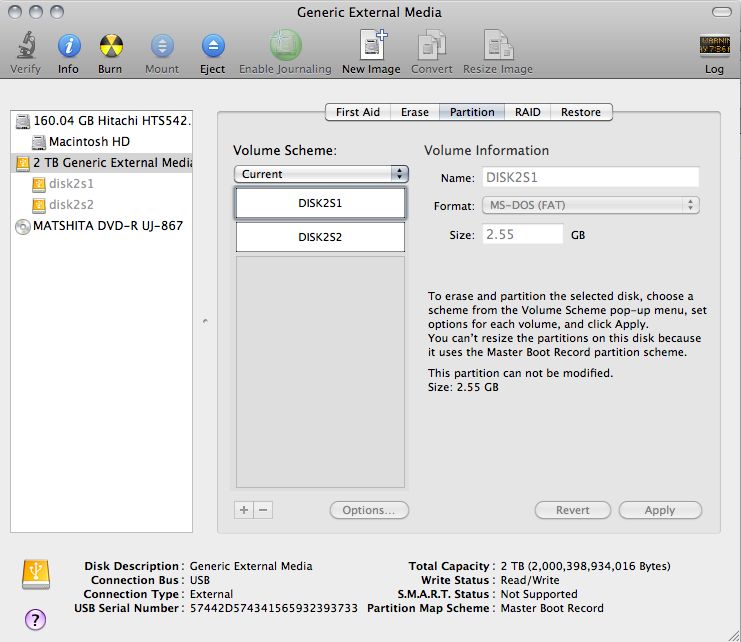
Task: Select disk2s2 in the sidebar
Action: pyautogui.click(x=102, y=205)
